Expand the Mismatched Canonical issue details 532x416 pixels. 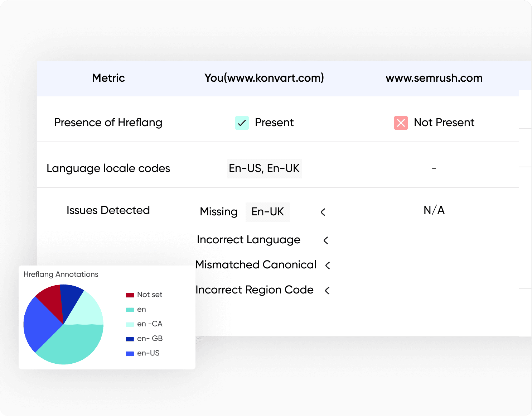327,266
